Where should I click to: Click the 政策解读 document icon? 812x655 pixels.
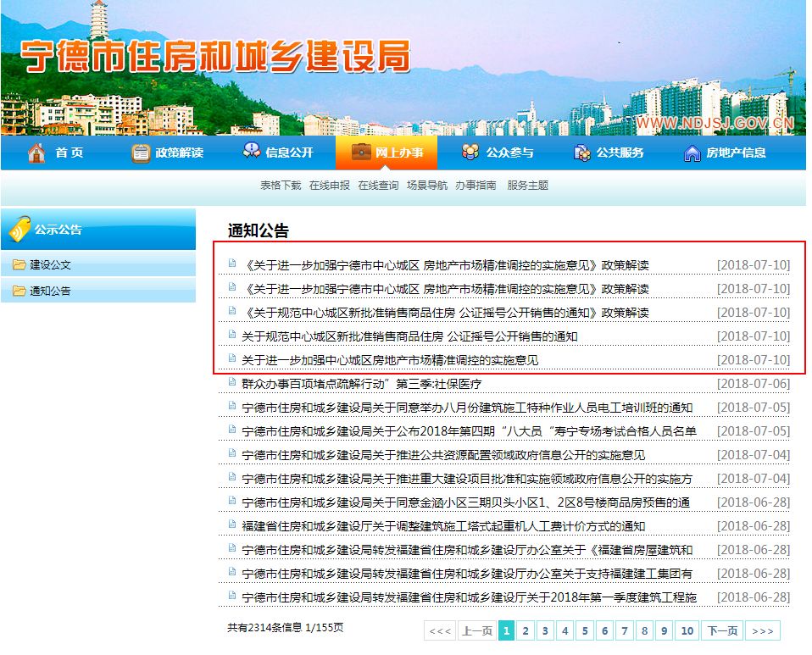(x=141, y=153)
